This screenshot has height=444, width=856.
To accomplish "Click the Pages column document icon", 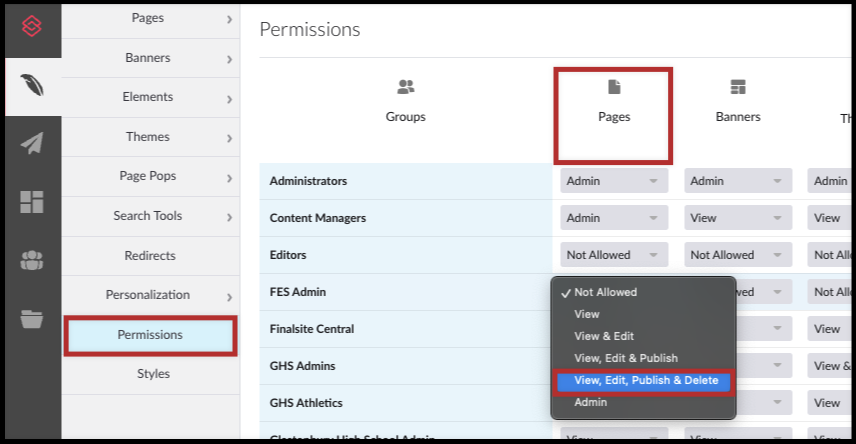I will [x=614, y=87].
